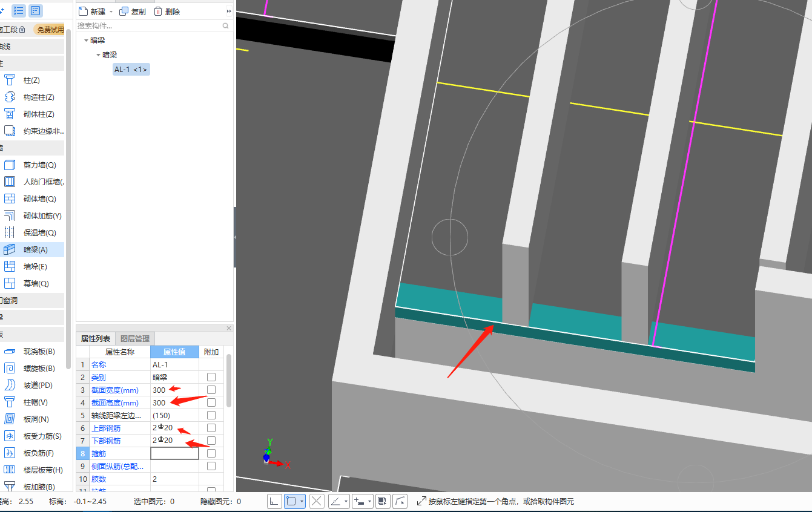This screenshot has width=812, height=512.
Task: Click the 截面宽度 value 300 cell
Action: 174,390
